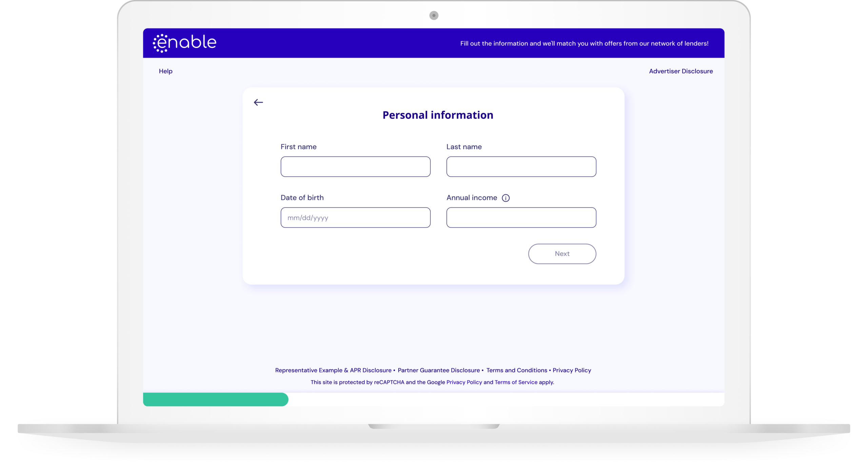Open Google Terms of Service link

pos(516,382)
